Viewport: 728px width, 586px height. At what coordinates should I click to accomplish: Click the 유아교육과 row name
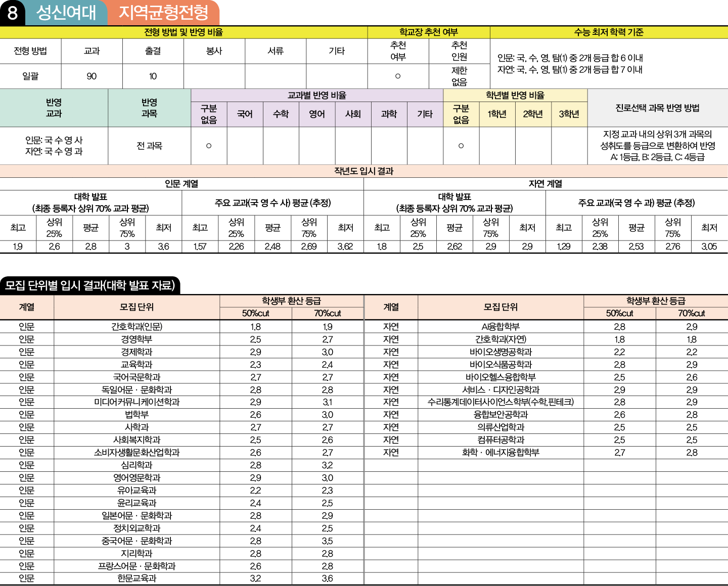pyautogui.click(x=136, y=491)
